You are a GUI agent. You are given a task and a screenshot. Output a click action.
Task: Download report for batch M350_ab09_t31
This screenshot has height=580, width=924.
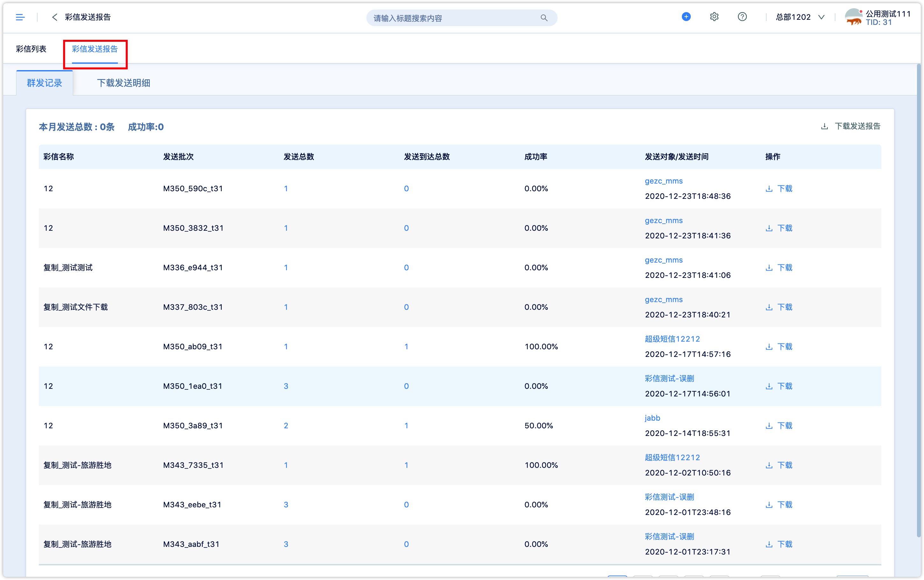[x=779, y=346]
